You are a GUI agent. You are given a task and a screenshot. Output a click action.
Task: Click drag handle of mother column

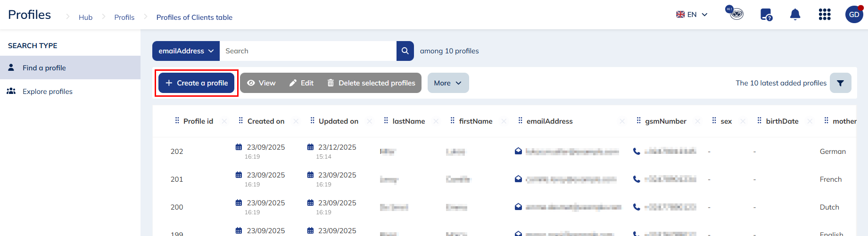827,121
